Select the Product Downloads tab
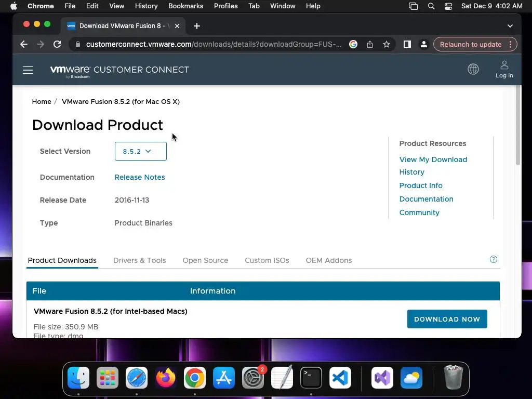Screen dimensions: 532x399 62,261
